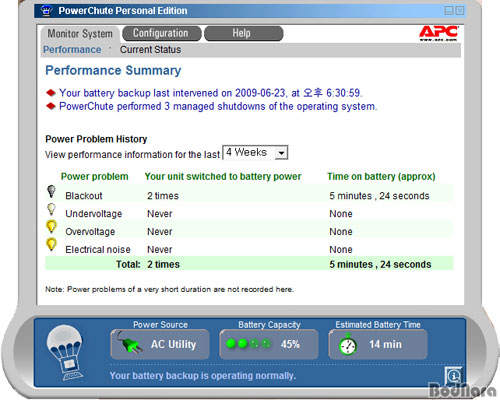Click the AC Utility power source panel
The height and width of the screenshot is (400, 500).
160,344
